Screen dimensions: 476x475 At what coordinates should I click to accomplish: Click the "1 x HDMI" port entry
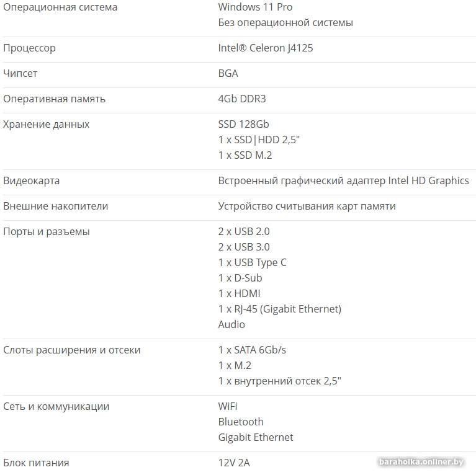click(x=239, y=294)
